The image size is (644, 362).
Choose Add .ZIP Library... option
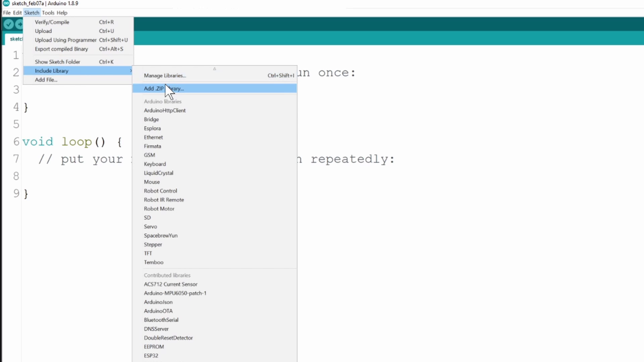[164, 88]
